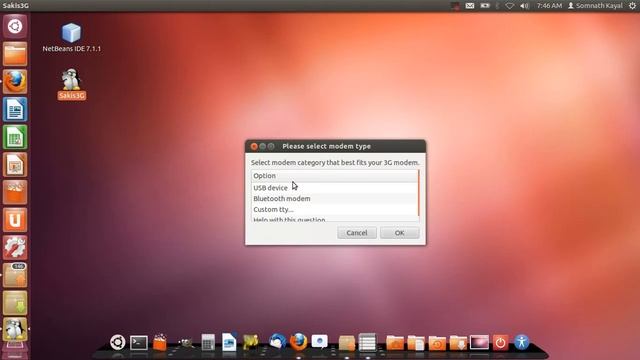640x360 pixels.
Task: Open the document writer icon in the dock
Action: point(229,342)
